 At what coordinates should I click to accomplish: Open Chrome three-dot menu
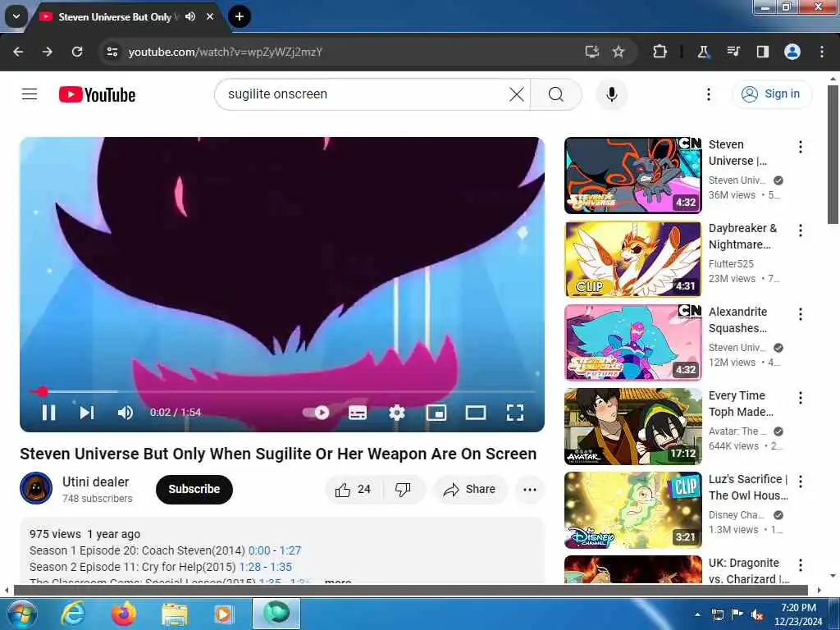(x=822, y=52)
